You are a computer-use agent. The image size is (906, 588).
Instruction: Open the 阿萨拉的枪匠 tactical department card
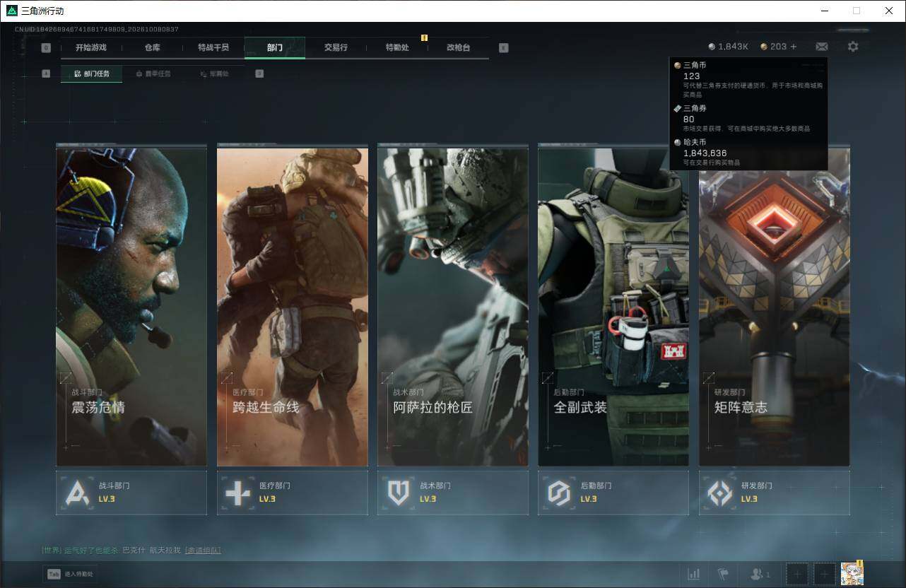pyautogui.click(x=453, y=307)
